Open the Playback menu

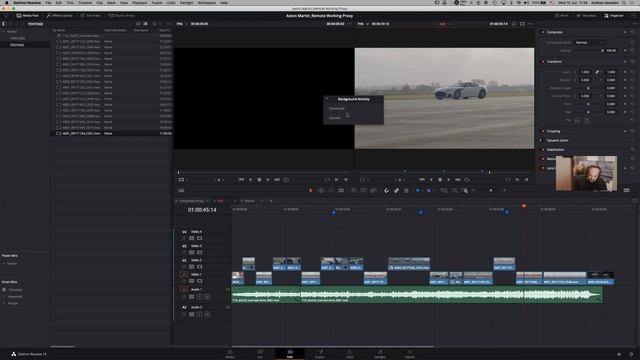[x=140, y=2]
